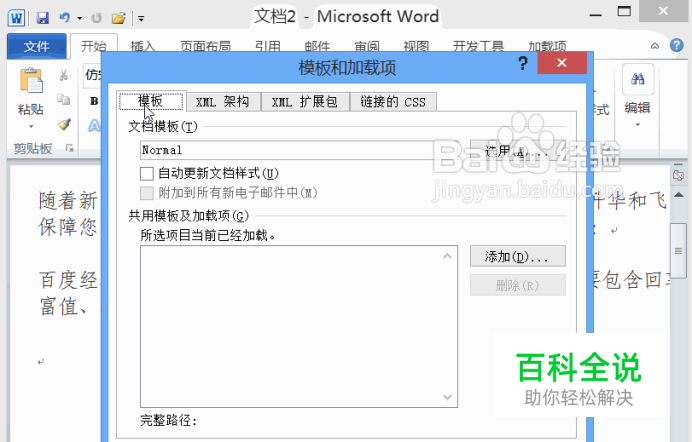Open the 剪贴板 pane launcher icon
The height and width of the screenshot is (442, 692).
coord(69,148)
